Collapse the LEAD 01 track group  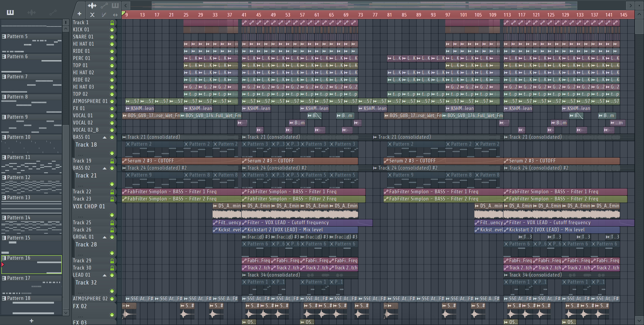click(x=105, y=275)
